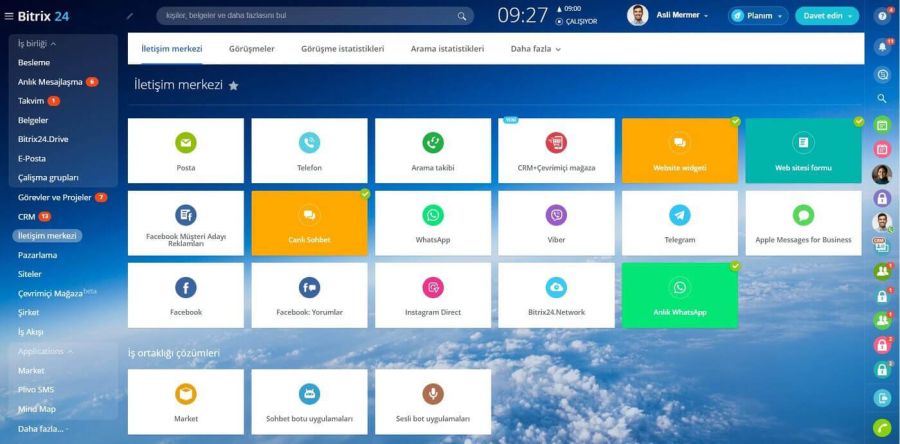This screenshot has height=444, width=900.
Task: Open Davet edin dropdown button
Action: [x=827, y=15]
